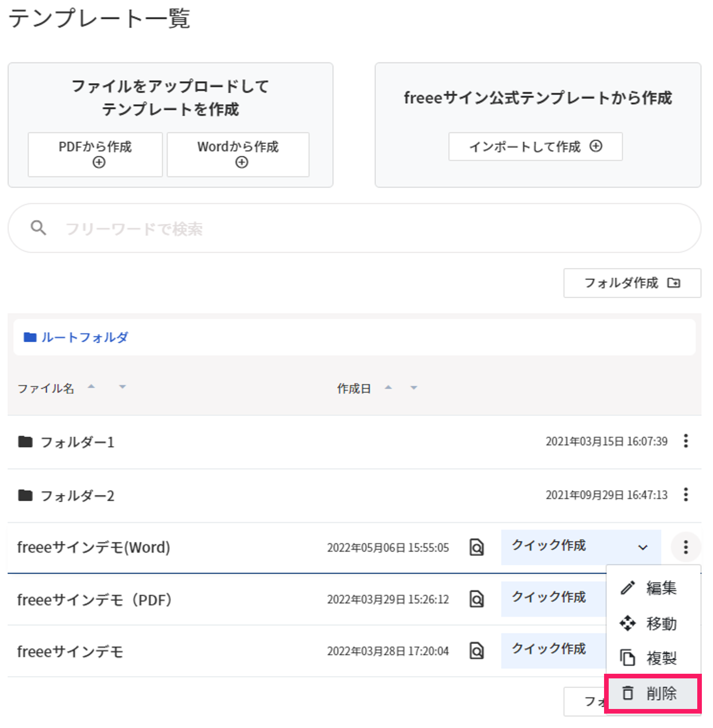Open フォルダー2 folder row
713x728 pixels.
(x=354, y=496)
